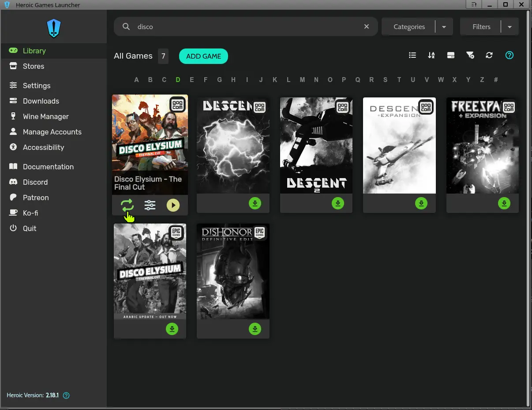The width and height of the screenshot is (532, 410).
Task: Toggle list view layout
Action: [412, 55]
